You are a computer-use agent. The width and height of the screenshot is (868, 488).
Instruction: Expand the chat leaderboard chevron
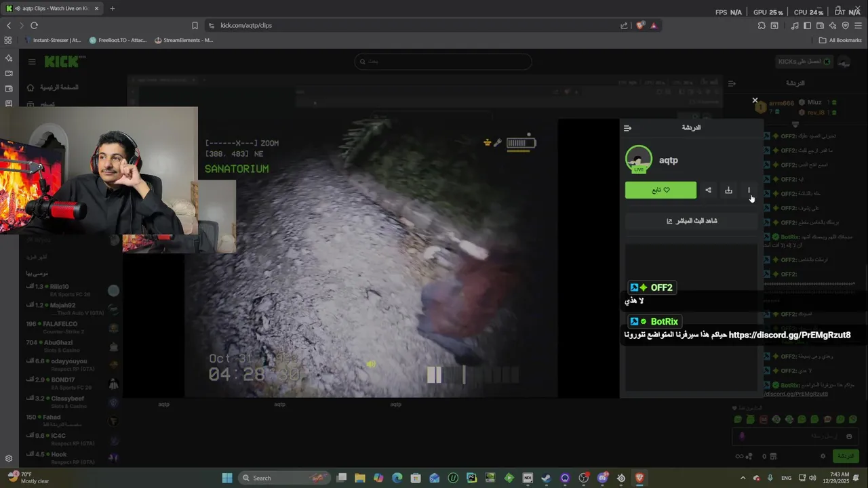(795, 125)
